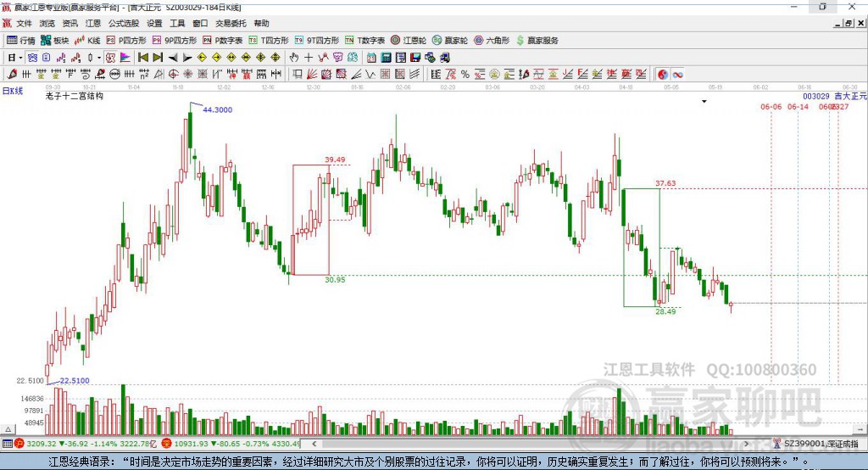This screenshot has height=470, width=868.
Task: Open the T数字表 tool
Action: (x=364, y=41)
